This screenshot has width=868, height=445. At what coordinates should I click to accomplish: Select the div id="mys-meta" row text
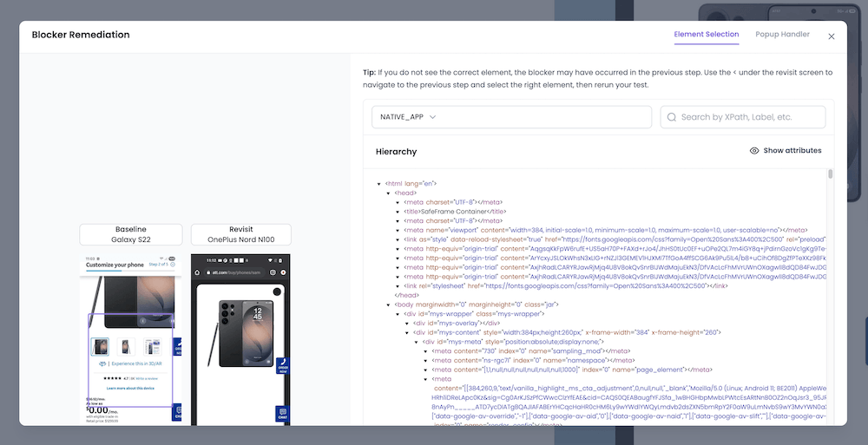click(513, 342)
